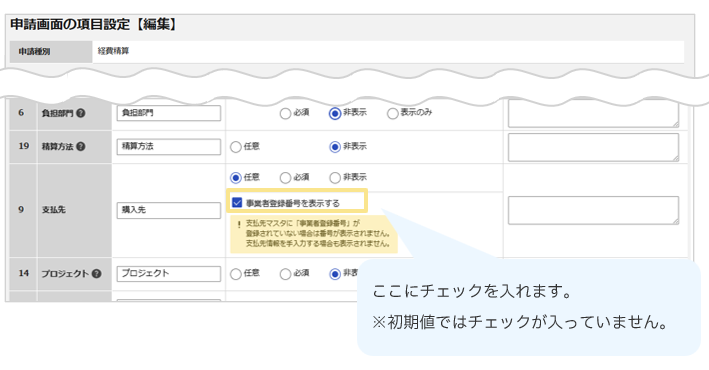
Task: Select 任意 radio in 支払先 row
Action: point(236,178)
